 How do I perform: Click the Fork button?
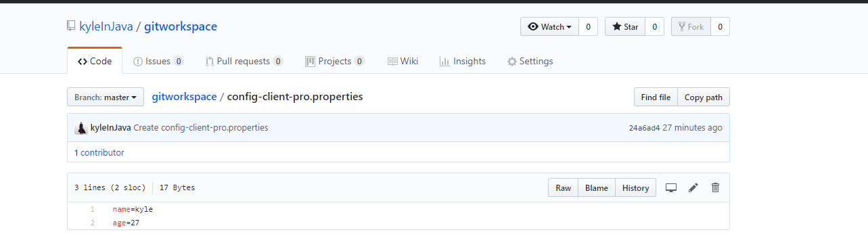691,27
